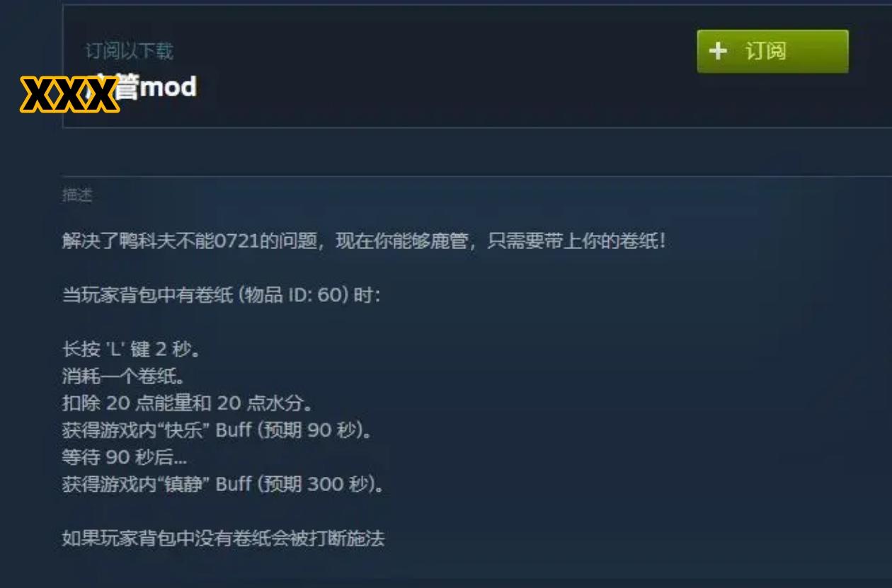Click the final line about 打断施法
The image size is (892, 588).
[x=223, y=539]
